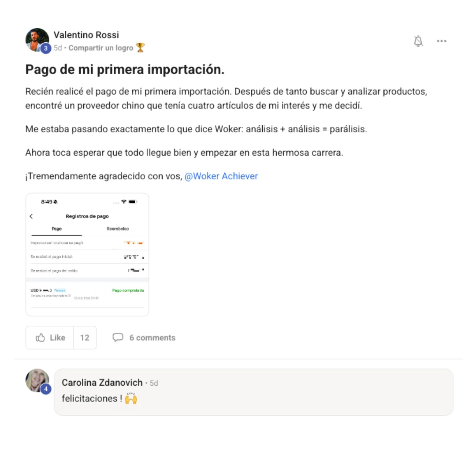The width and height of the screenshot is (476, 476).
Task: Select the Pago tab in the screenshot
Action: coord(56,229)
